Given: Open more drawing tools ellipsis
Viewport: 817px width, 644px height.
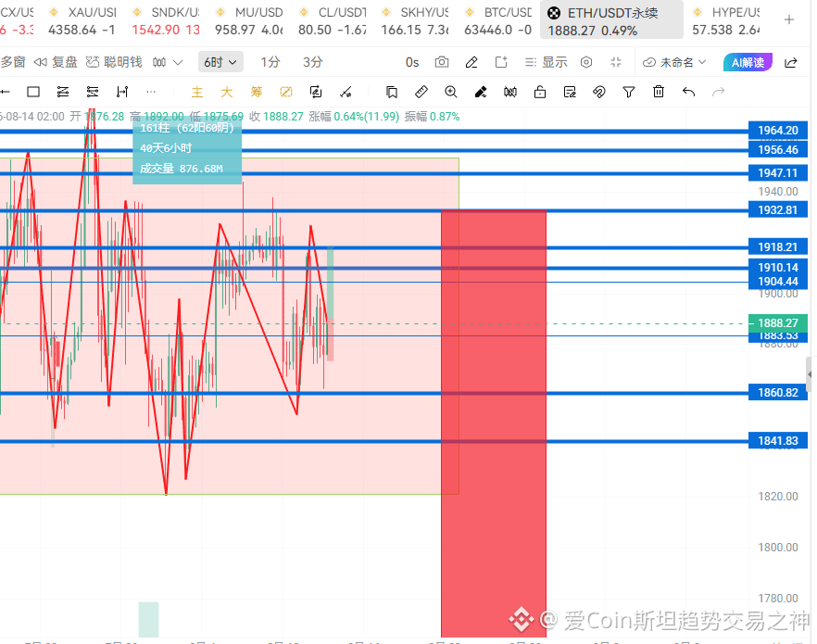Looking at the screenshot, I should coord(151,93).
